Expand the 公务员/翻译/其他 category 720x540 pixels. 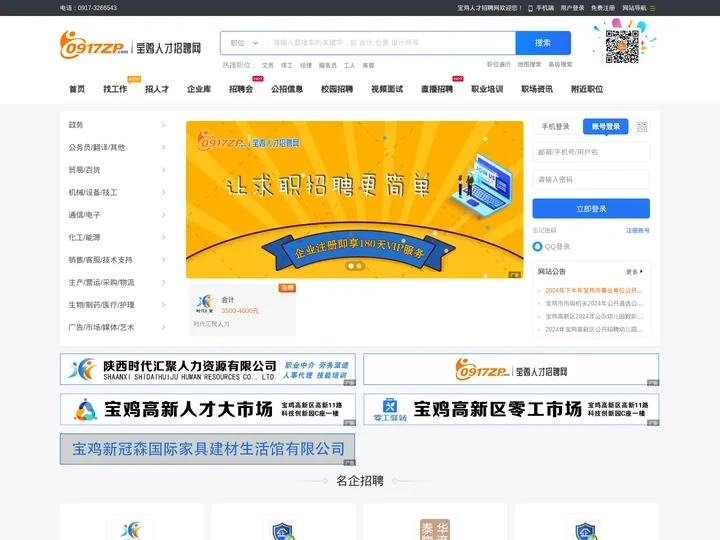click(117, 147)
